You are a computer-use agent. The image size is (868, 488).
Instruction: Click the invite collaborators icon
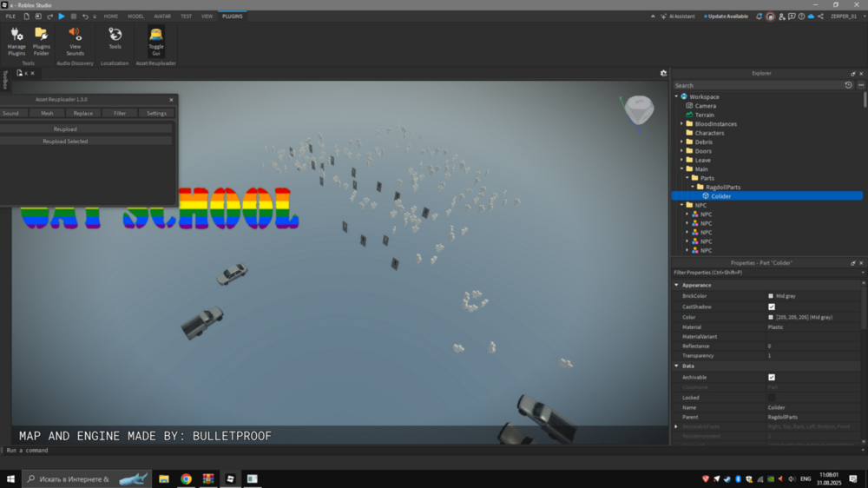(x=782, y=16)
